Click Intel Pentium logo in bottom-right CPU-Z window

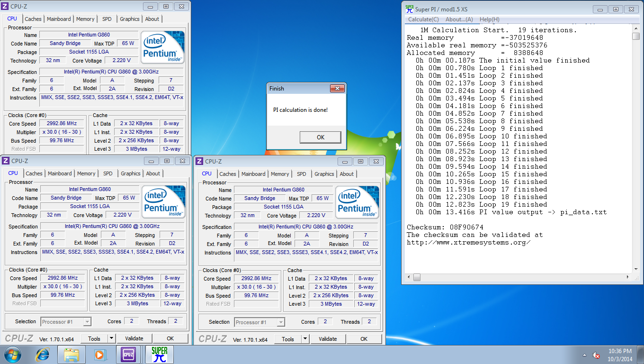pos(358,202)
